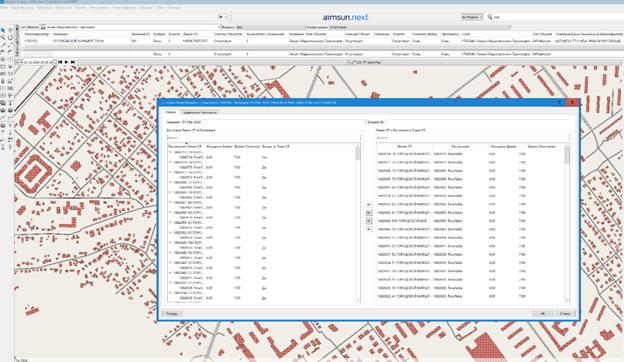Click the skip-to-end playback button above map

[x=73, y=62]
